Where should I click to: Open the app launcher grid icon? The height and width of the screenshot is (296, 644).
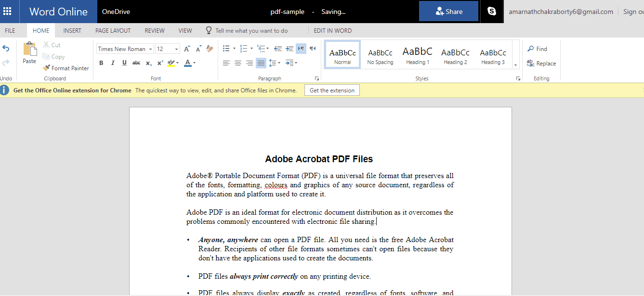point(8,12)
